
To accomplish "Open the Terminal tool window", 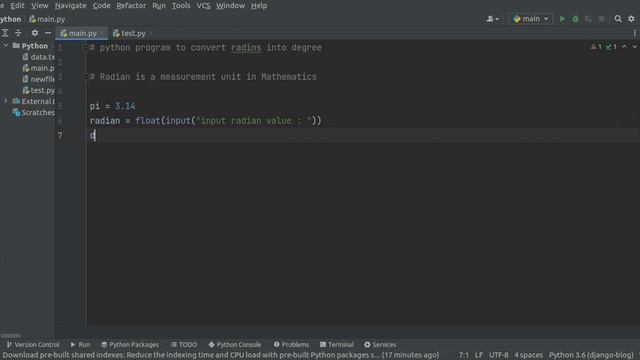I will point(337,344).
